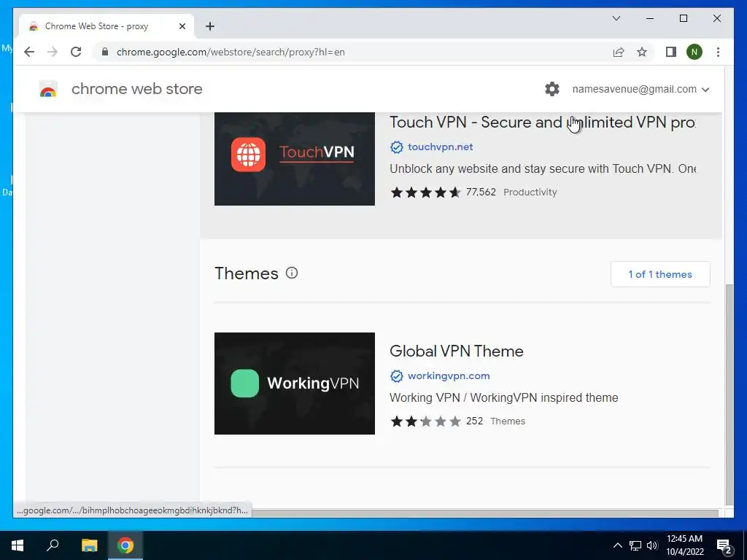This screenshot has width=747, height=560.
Task: Reload the Chrome Web Store page
Action: click(x=76, y=52)
